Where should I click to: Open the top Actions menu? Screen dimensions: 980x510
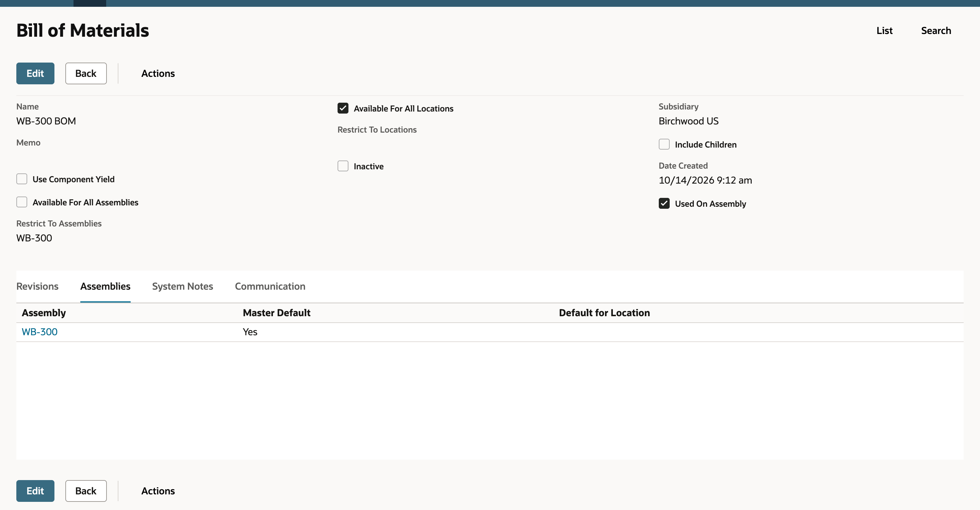click(158, 73)
